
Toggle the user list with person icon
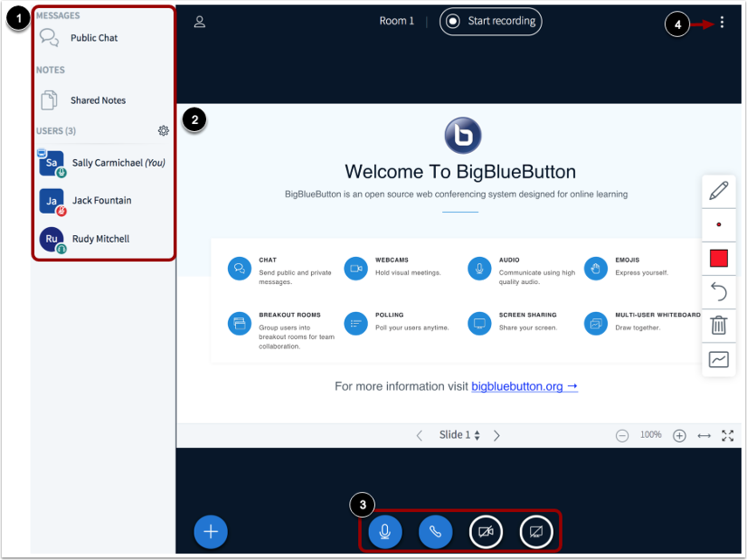[199, 22]
